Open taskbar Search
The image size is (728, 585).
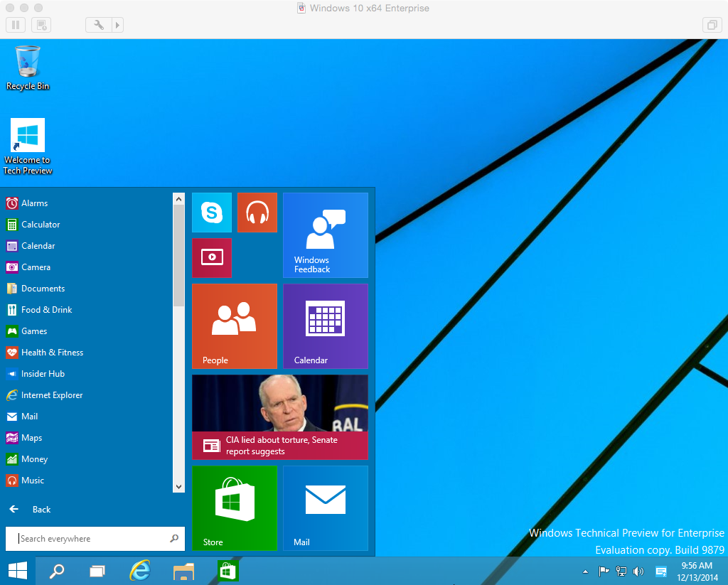(x=57, y=571)
